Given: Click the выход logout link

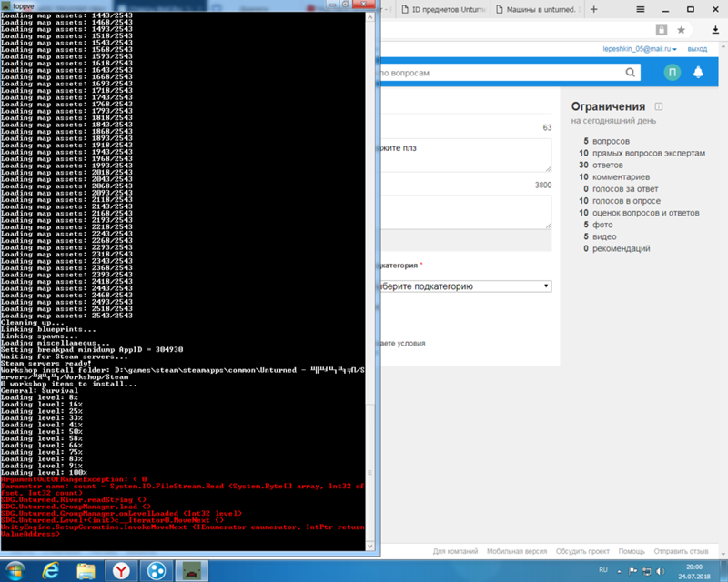Looking at the screenshot, I should point(697,49).
